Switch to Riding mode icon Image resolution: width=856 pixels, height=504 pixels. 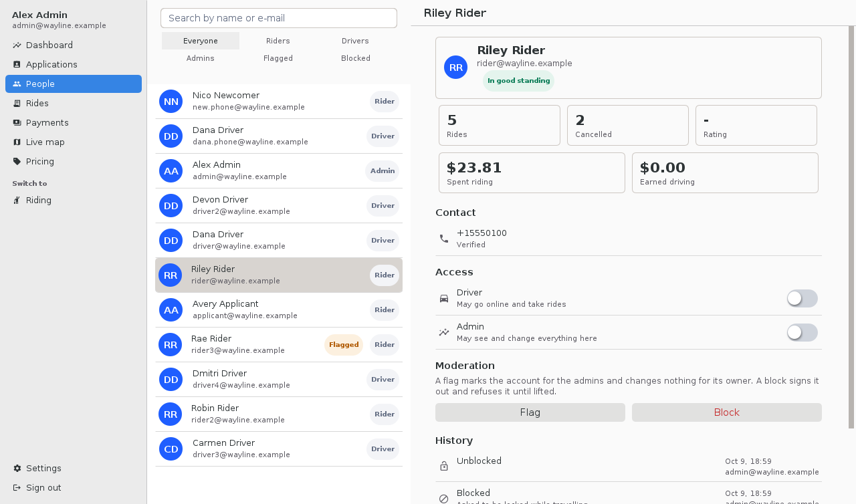[x=17, y=201]
